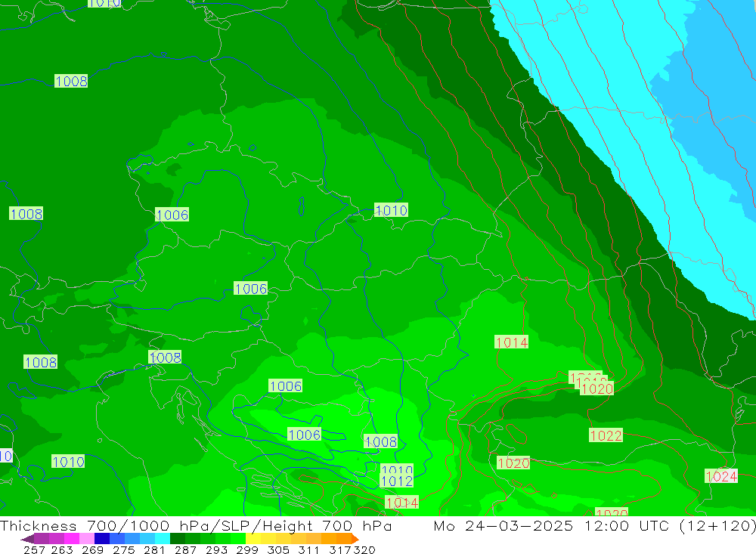Click the legend value 311
The height and width of the screenshot is (554, 756).
[308, 549]
